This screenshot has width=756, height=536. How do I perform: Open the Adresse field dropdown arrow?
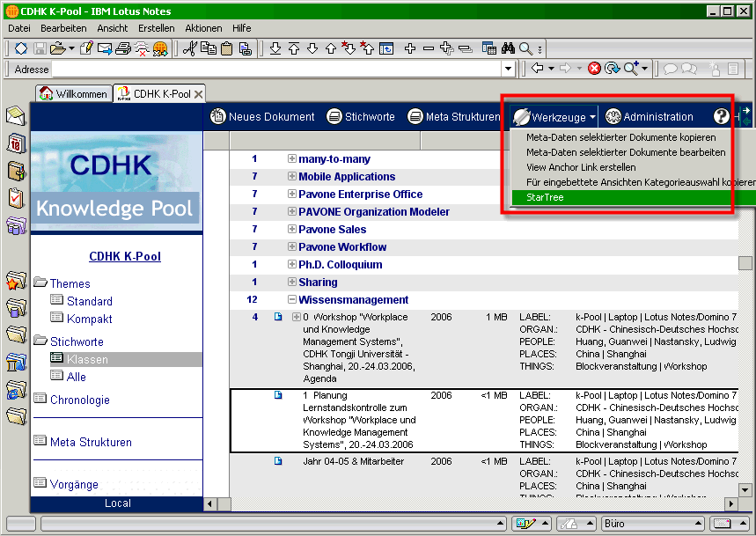click(x=508, y=69)
